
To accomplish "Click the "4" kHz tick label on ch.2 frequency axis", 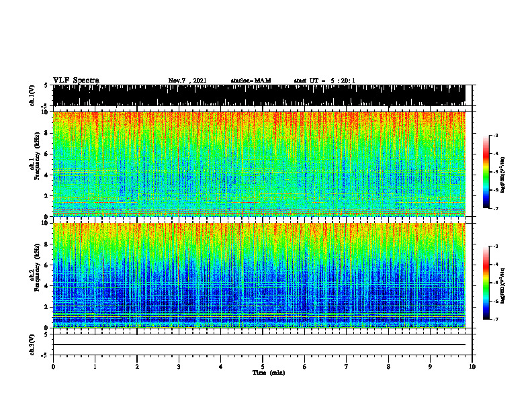I will click(47, 286).
